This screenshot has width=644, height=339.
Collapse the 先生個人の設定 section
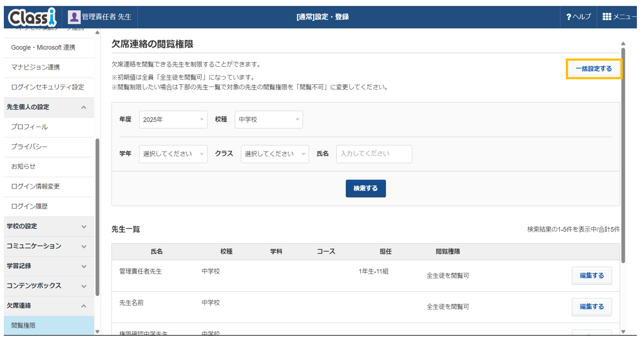pyautogui.click(x=49, y=107)
